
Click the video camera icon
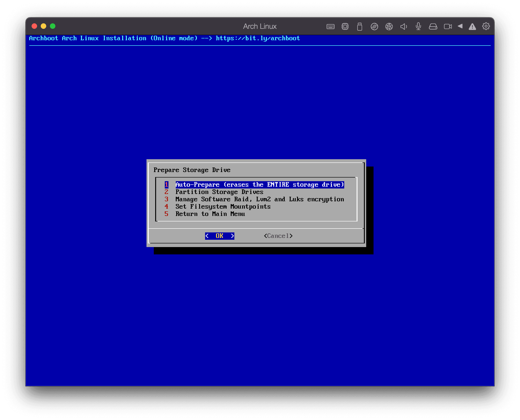click(448, 26)
